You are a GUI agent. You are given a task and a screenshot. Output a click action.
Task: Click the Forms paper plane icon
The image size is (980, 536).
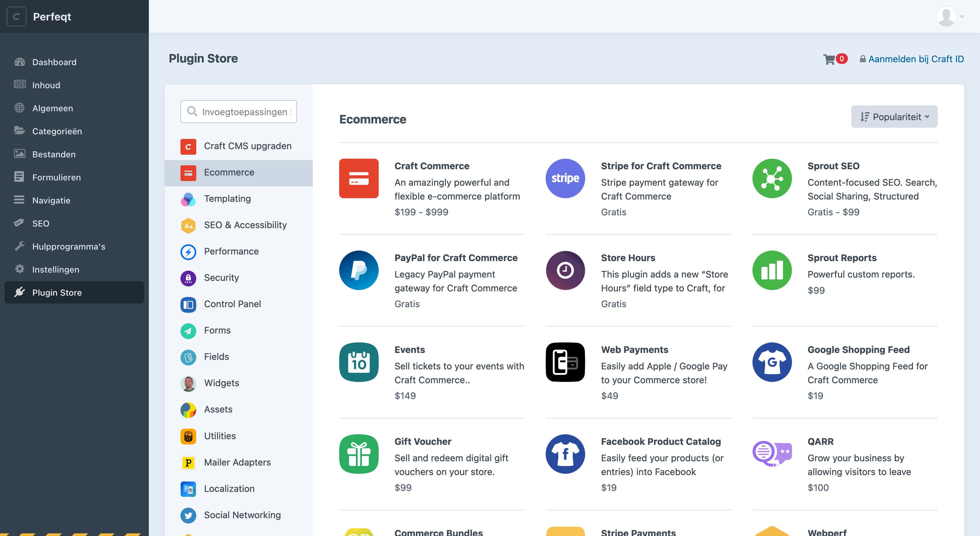tap(188, 331)
